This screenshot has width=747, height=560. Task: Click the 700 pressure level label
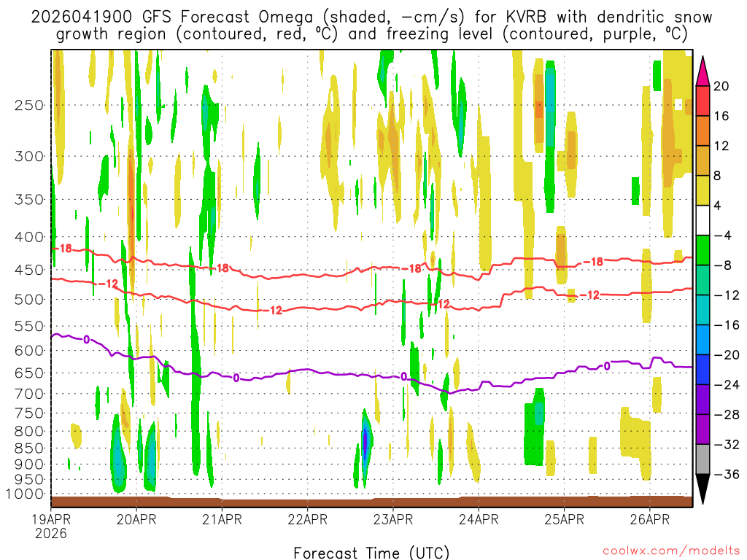(x=29, y=394)
